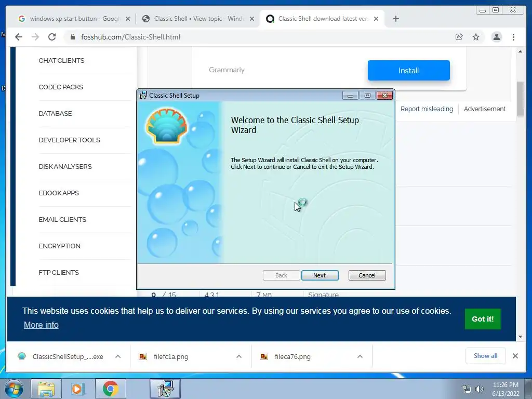
Task: Open a new Chrome tab
Action: [x=395, y=19]
